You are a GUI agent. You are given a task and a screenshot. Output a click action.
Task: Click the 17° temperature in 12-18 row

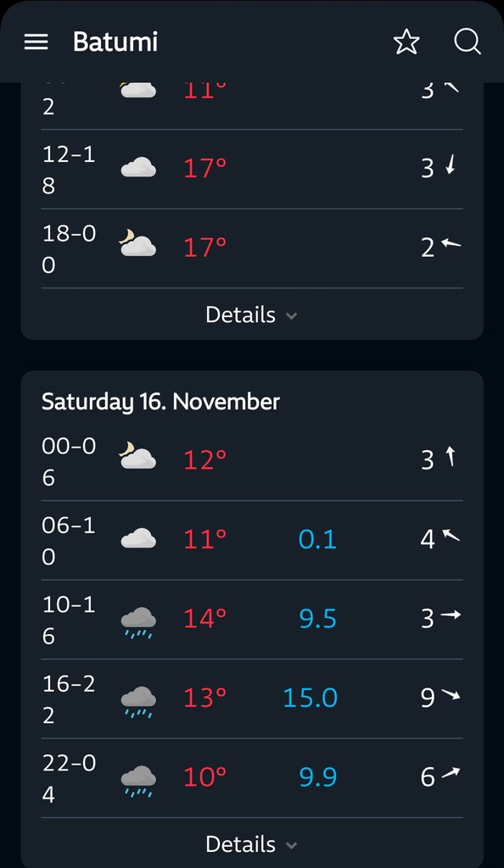[x=205, y=169]
